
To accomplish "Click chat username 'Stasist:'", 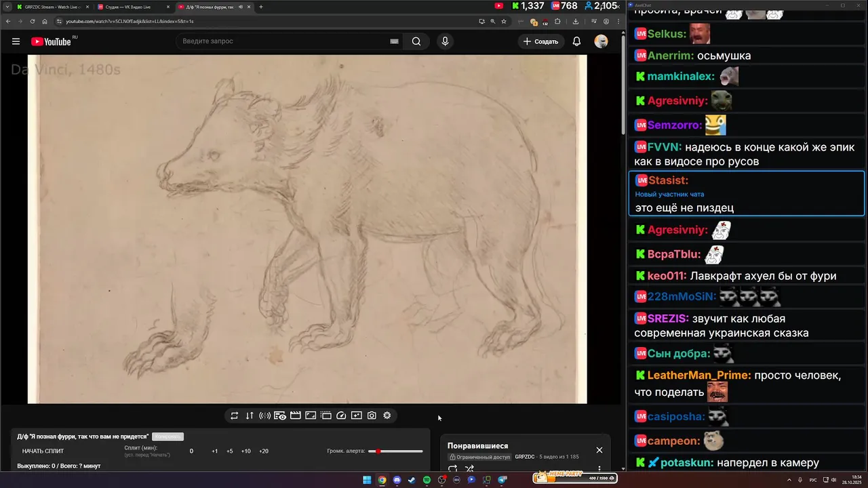I will (669, 180).
